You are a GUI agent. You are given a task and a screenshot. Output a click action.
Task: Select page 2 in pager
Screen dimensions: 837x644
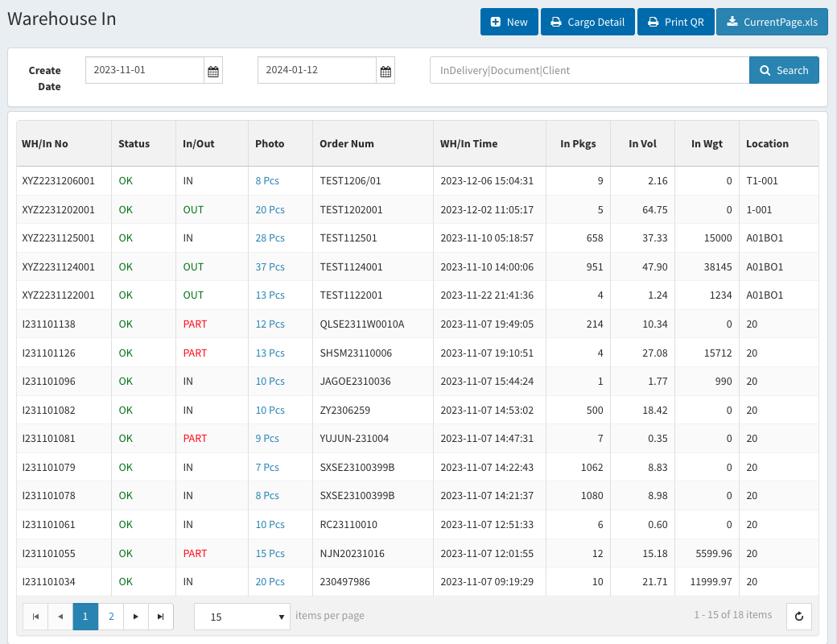[111, 617]
